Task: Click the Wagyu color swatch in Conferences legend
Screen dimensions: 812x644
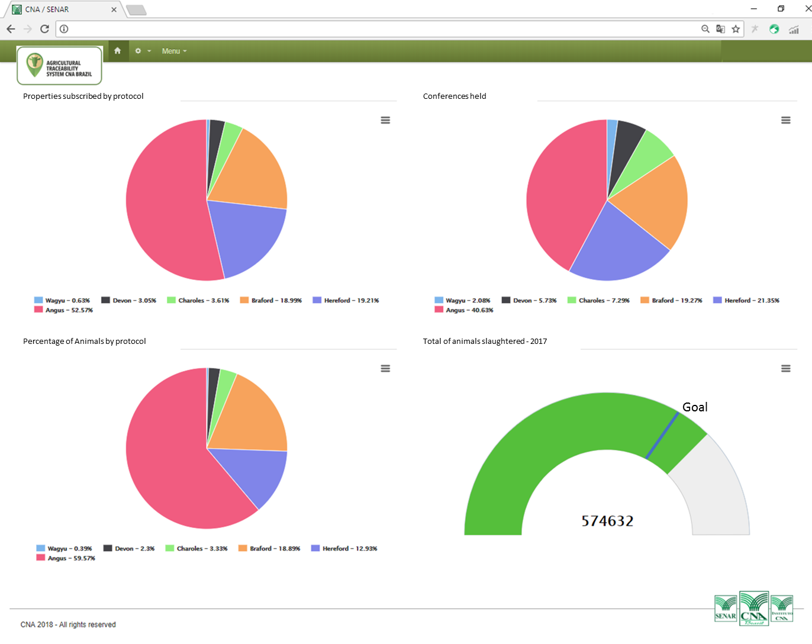Action: tap(439, 300)
